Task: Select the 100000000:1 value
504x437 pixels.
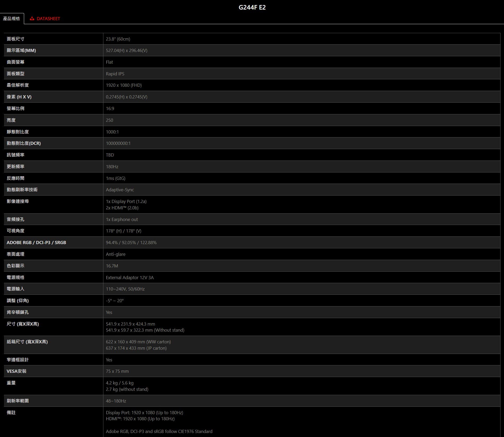Action: 118,143
